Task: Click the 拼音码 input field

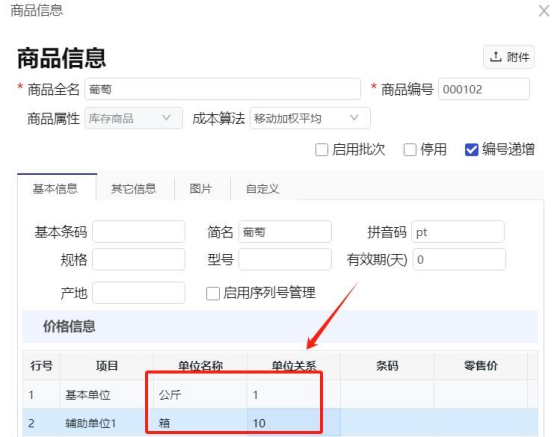Action: tap(458, 232)
